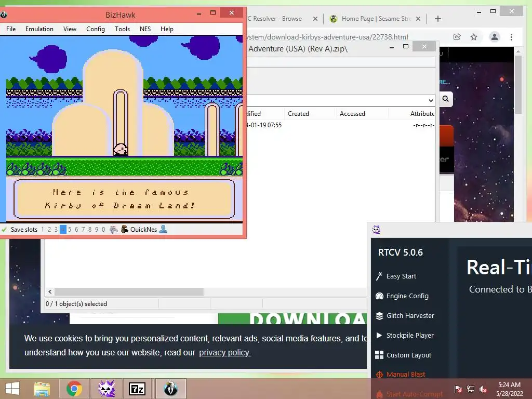Open Stockpile Player in RTCV
Screen dimensions: 532x399
(x=404, y=335)
